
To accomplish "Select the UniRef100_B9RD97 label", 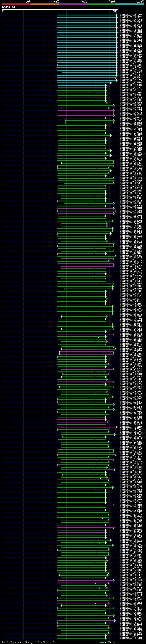I will point(131,55).
